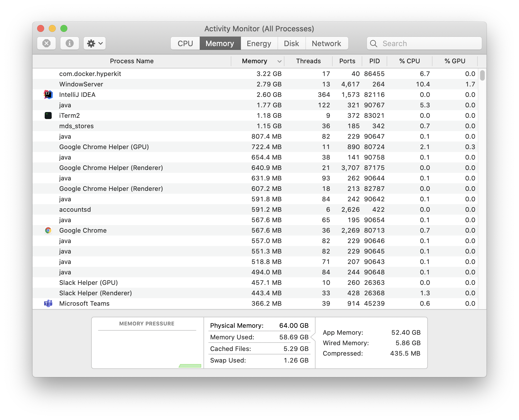Select the WindowServer process row
This screenshot has width=519, height=420.
click(255, 84)
